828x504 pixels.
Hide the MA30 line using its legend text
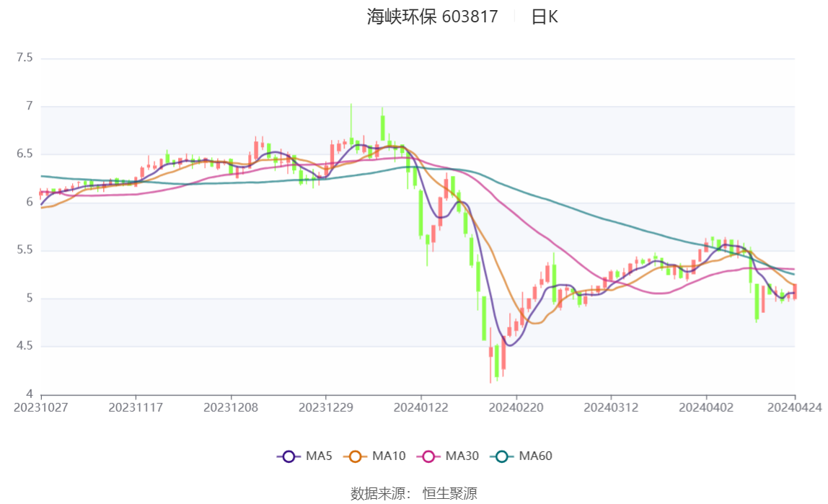point(461,456)
